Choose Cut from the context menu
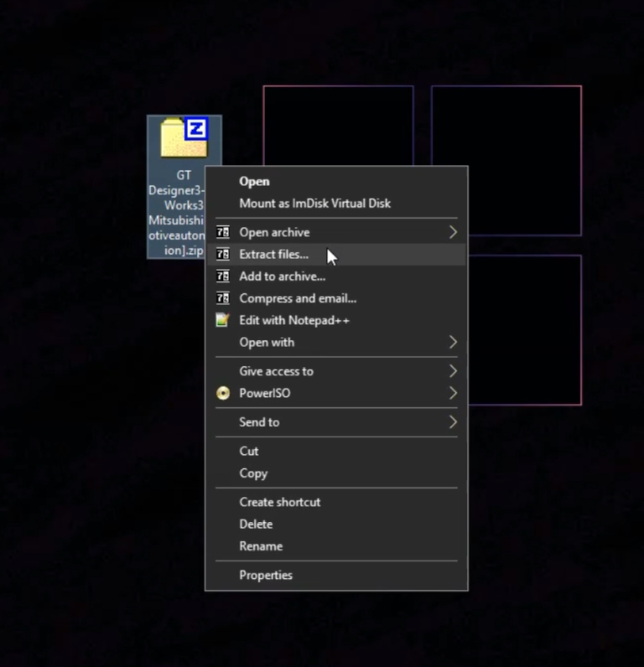644x667 pixels. tap(249, 451)
